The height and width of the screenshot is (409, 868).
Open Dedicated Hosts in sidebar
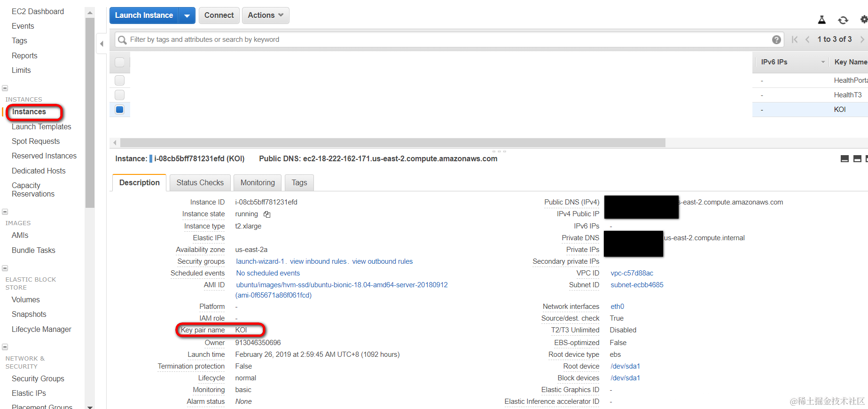39,171
